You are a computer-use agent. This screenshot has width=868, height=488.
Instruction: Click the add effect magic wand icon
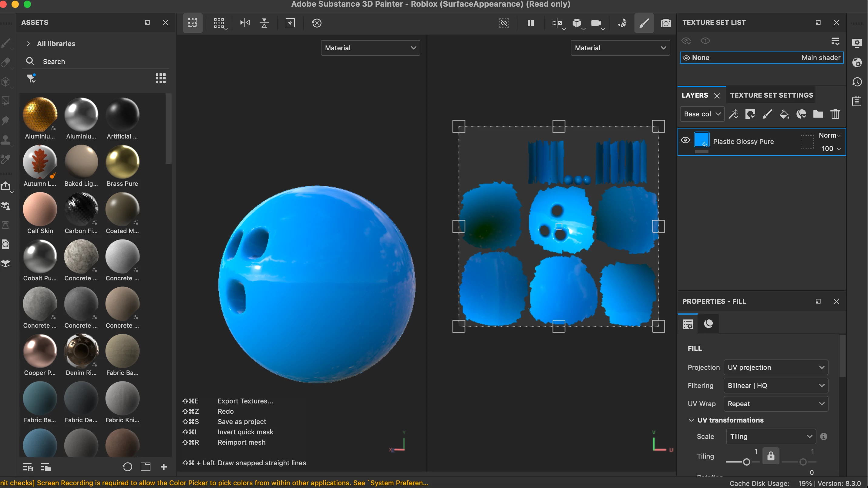click(x=733, y=114)
